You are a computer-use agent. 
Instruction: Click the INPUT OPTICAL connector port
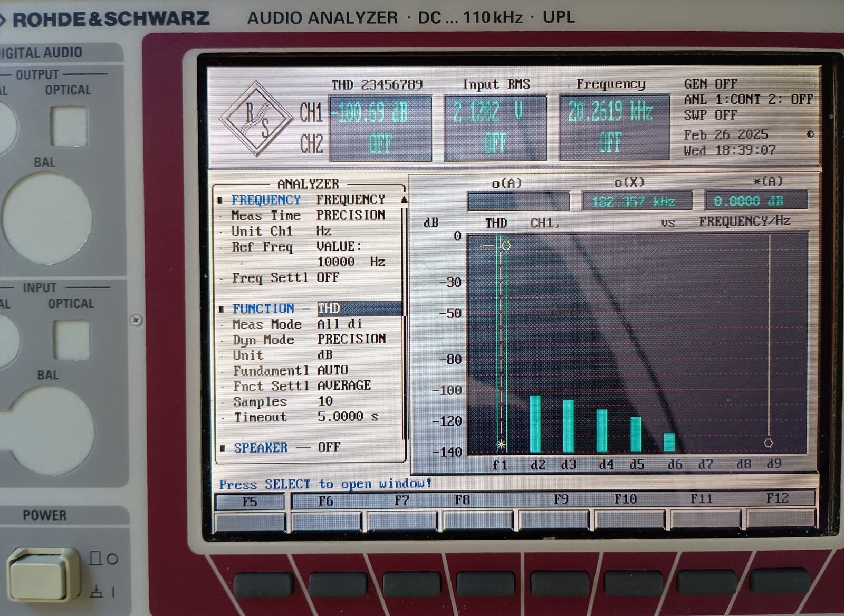click(x=71, y=339)
